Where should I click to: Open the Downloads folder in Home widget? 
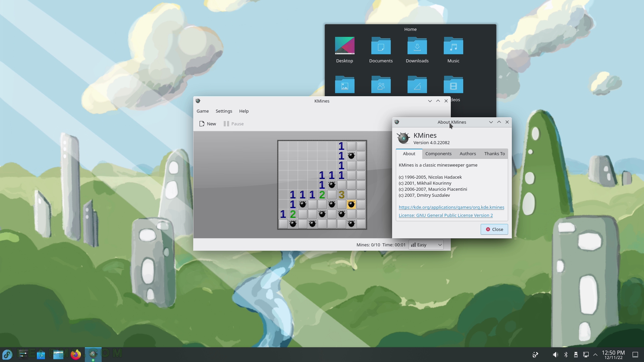coord(417,50)
